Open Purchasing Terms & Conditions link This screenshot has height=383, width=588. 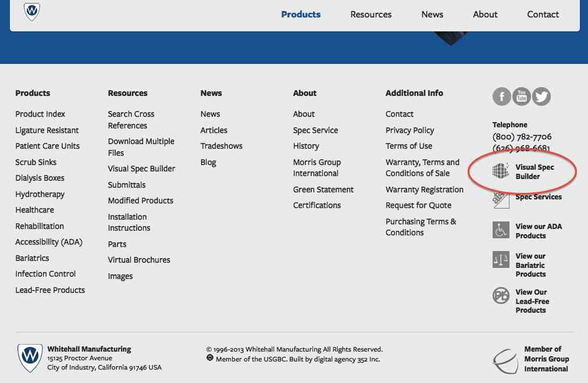(420, 227)
